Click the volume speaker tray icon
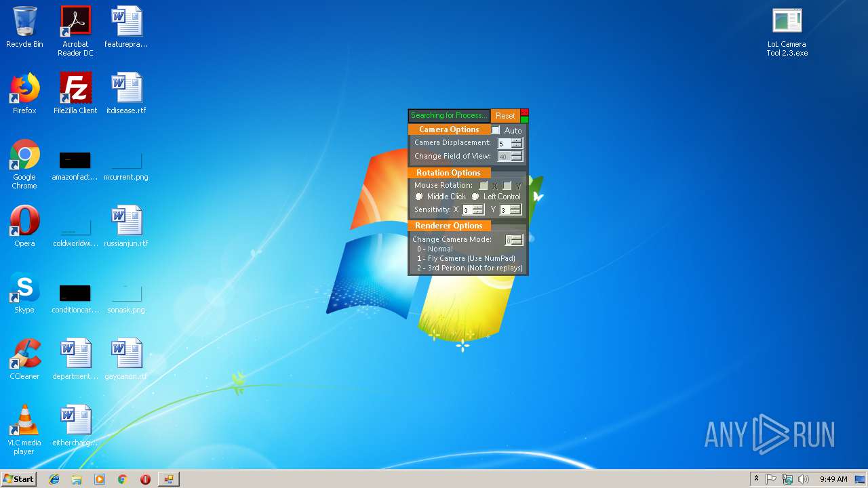 (x=804, y=479)
